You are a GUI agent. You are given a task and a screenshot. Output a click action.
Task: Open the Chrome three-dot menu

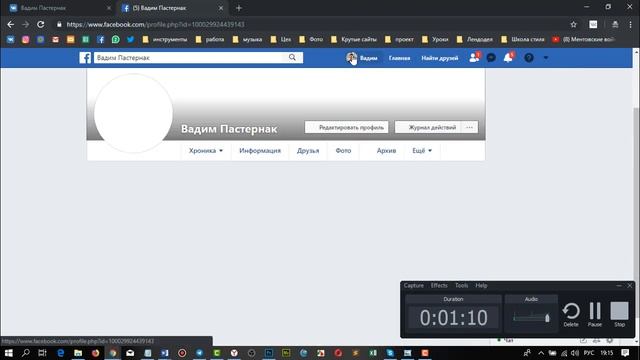(x=631, y=24)
